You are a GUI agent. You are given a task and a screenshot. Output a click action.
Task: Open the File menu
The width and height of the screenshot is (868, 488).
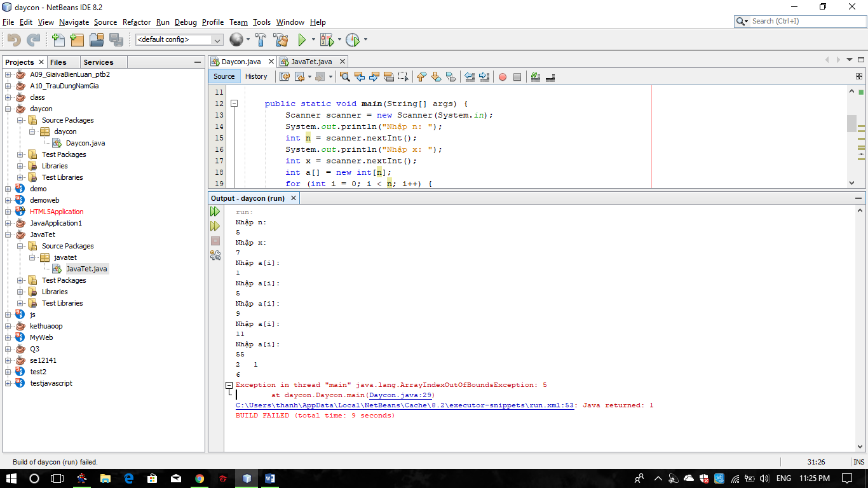(x=8, y=22)
